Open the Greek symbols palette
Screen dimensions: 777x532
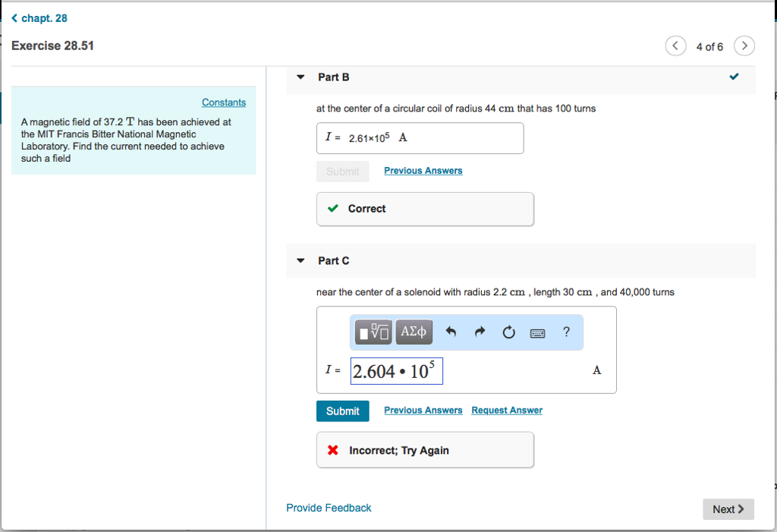(x=414, y=332)
